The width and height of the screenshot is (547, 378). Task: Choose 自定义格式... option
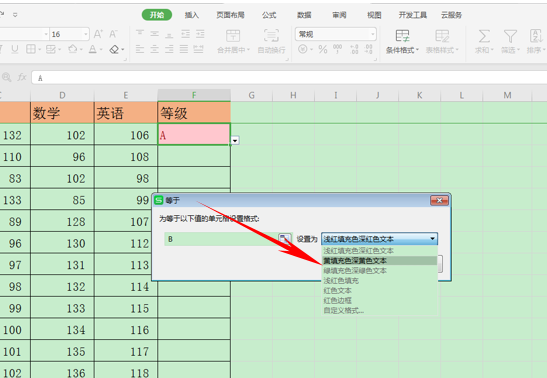(x=379, y=310)
